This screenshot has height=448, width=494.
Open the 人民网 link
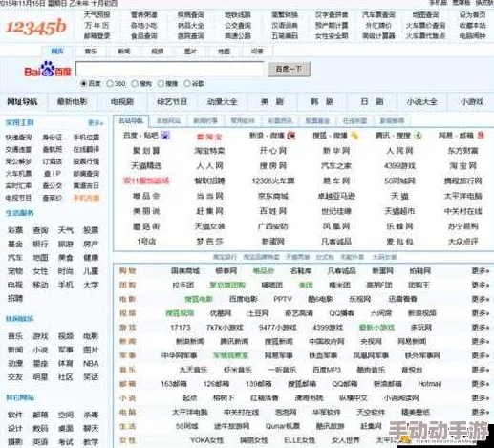pyautogui.click(x=399, y=151)
